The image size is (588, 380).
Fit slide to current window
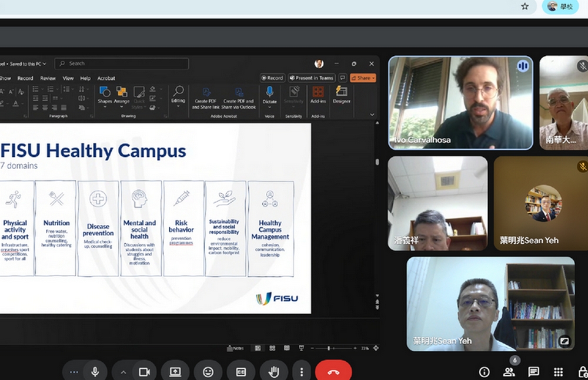click(376, 348)
